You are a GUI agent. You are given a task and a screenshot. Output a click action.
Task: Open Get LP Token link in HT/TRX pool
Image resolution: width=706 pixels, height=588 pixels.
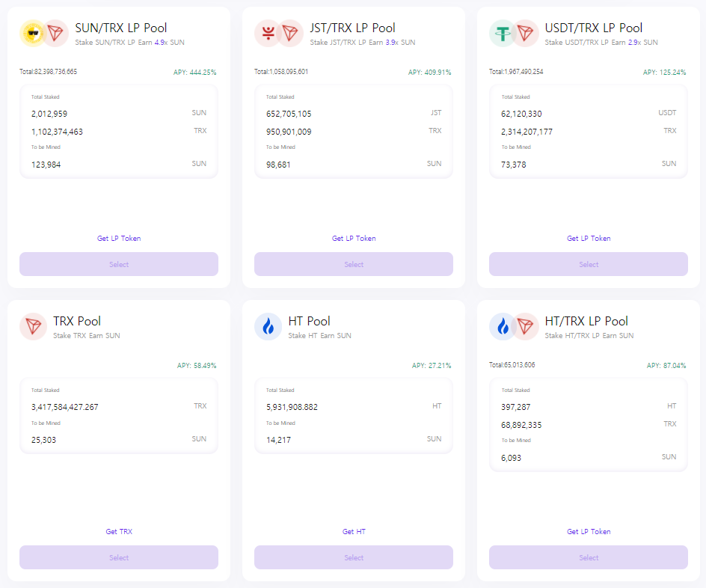[589, 532]
